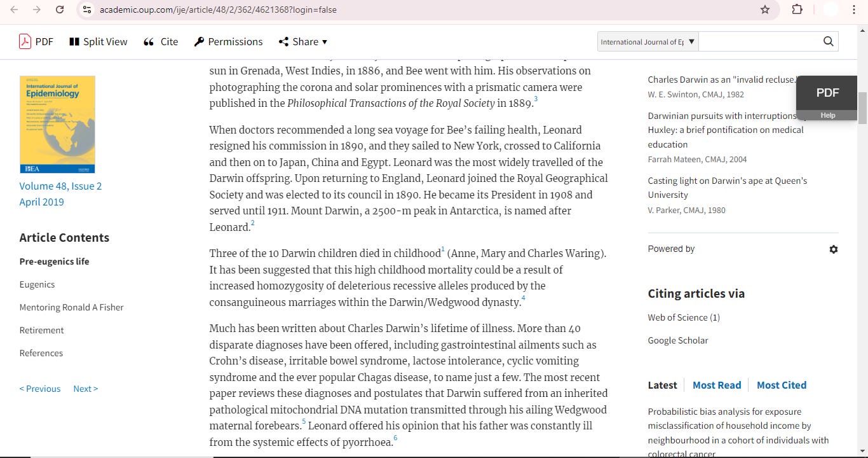
Task: Jump to Retirement section
Action: [41, 330]
